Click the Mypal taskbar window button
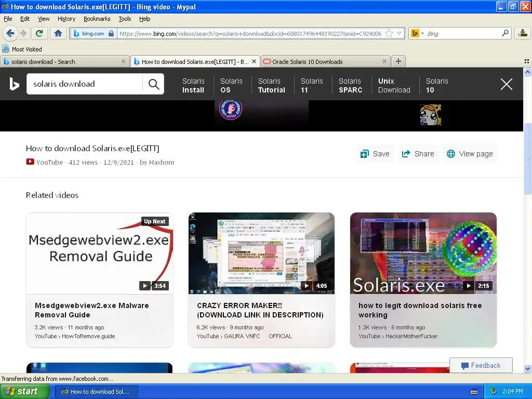This screenshot has width=532, height=399. coord(96,392)
